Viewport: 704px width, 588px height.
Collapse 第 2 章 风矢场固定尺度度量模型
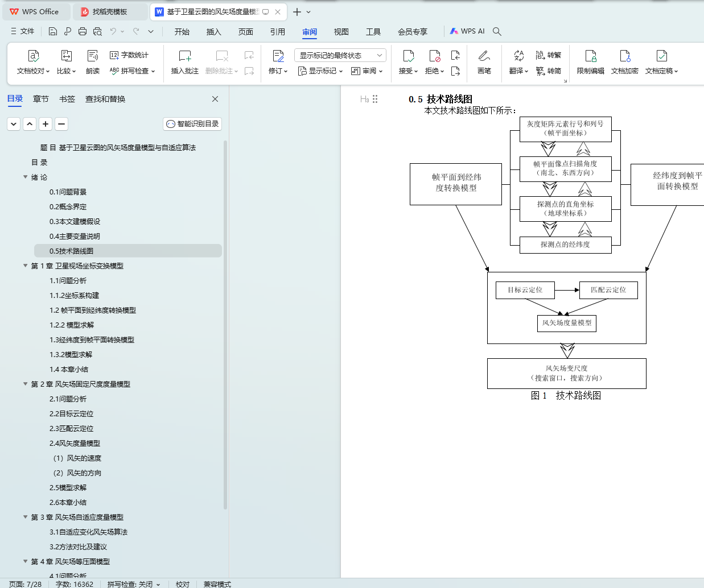(25, 384)
